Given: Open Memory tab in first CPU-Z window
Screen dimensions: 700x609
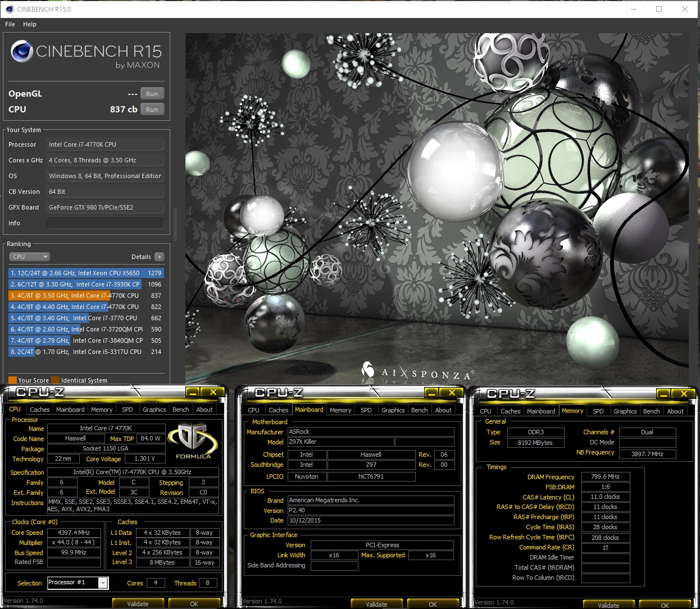Looking at the screenshot, I should tap(102, 410).
